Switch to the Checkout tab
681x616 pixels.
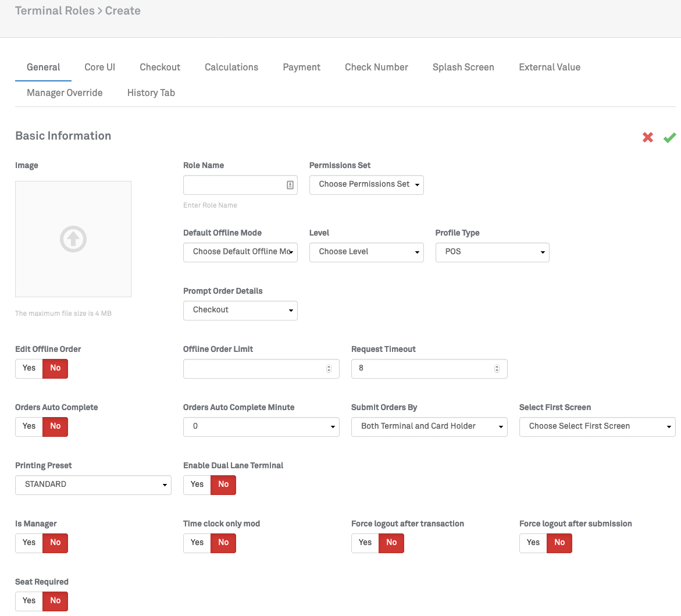click(160, 67)
